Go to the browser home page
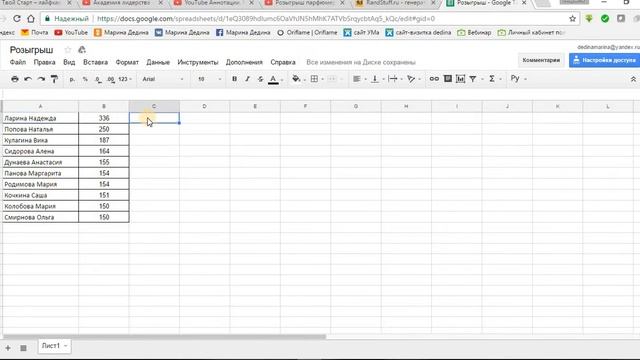 pyautogui.click(x=31, y=18)
